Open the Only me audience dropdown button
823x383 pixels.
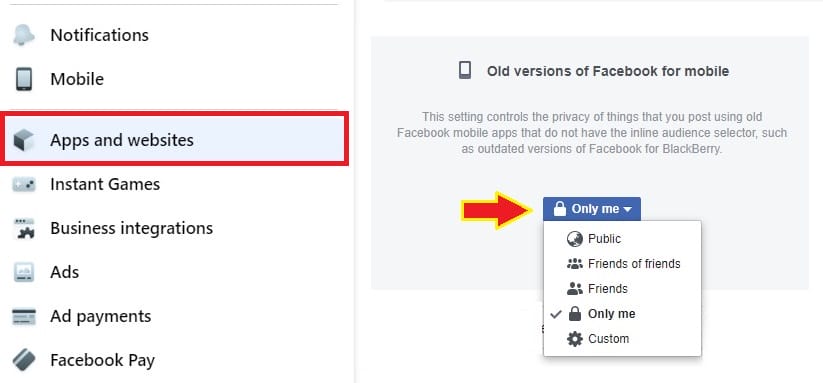[592, 209]
